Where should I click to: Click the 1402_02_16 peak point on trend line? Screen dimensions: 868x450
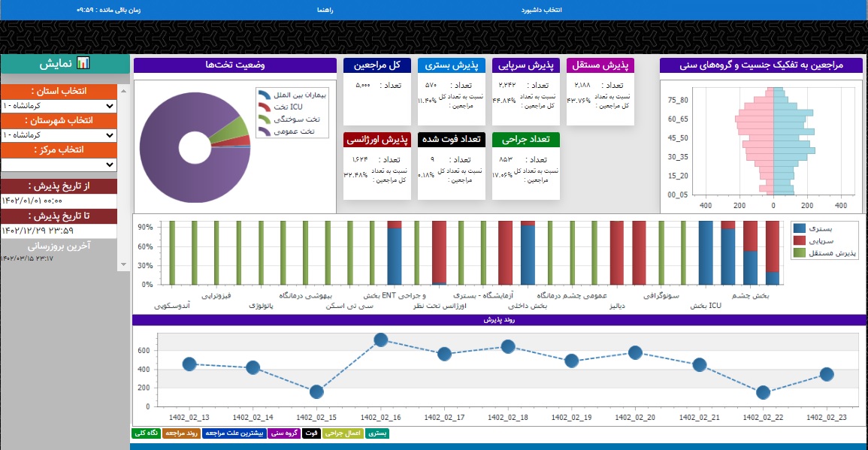(381, 340)
